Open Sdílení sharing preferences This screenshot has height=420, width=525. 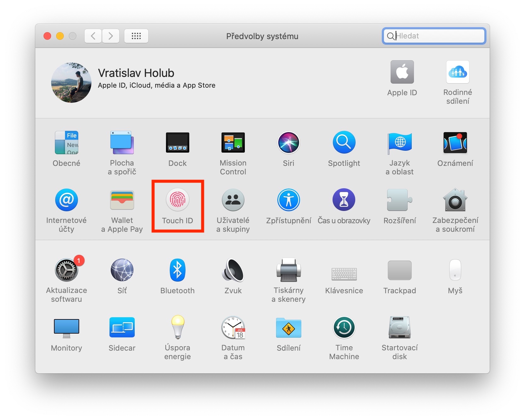point(288,328)
